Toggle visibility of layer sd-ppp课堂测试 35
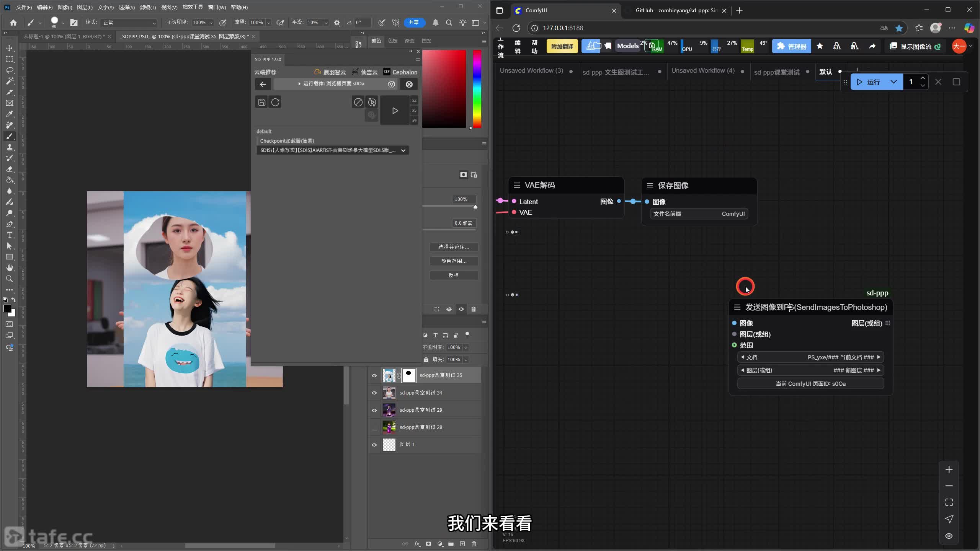 [374, 375]
